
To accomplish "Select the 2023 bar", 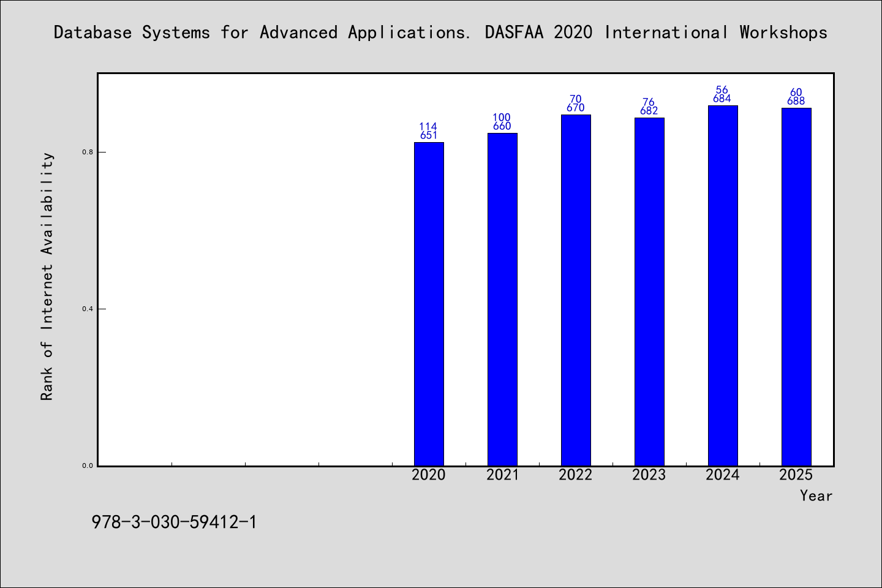I will coord(649,292).
